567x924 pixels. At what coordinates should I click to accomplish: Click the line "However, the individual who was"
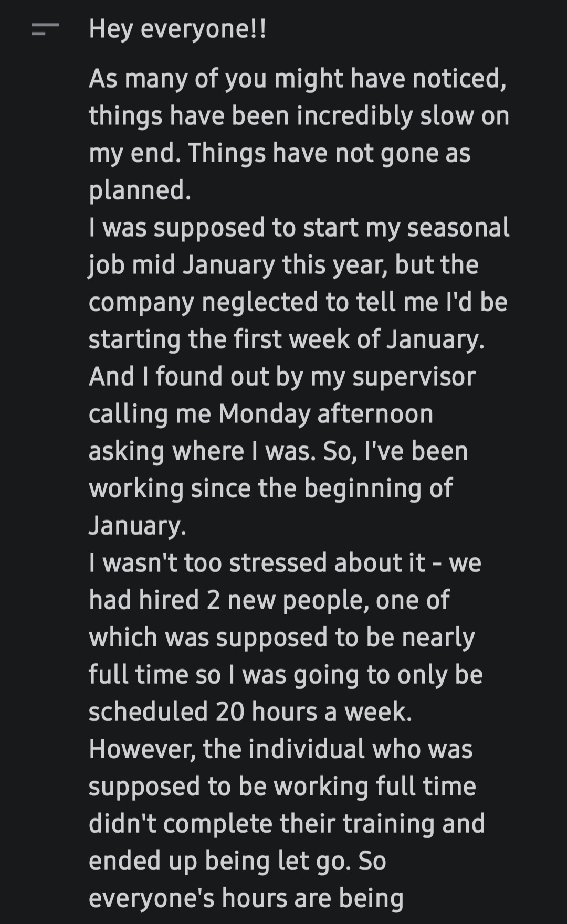pyautogui.click(x=280, y=749)
